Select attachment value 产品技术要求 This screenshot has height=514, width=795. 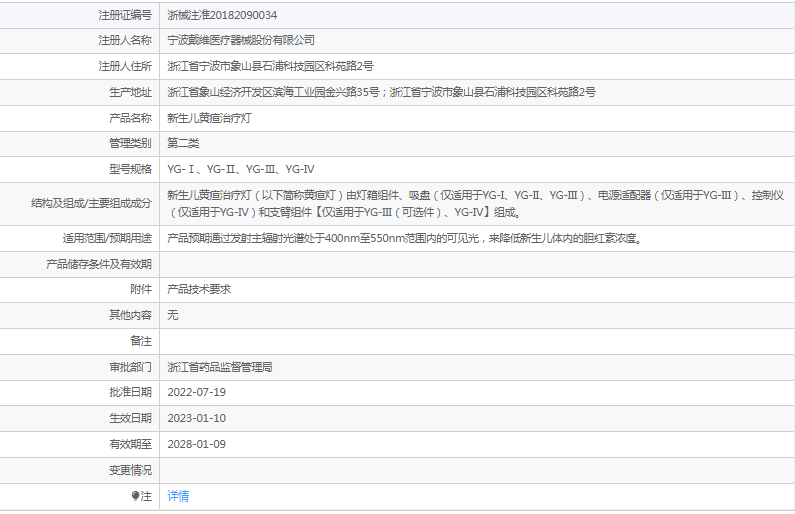199,289
